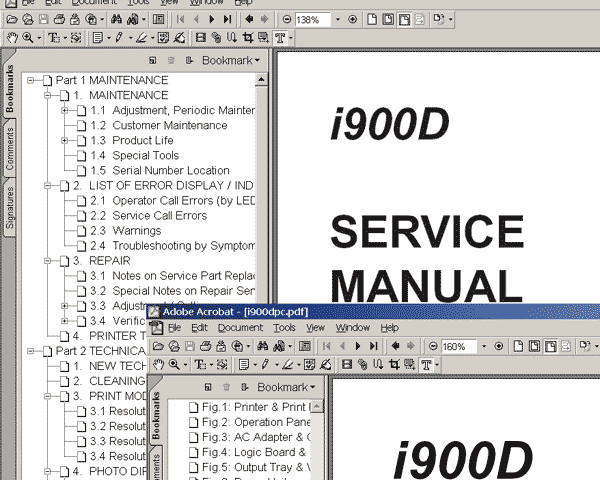
Task: Switch to the Signatures tab in the back window
Action: [x=9, y=207]
